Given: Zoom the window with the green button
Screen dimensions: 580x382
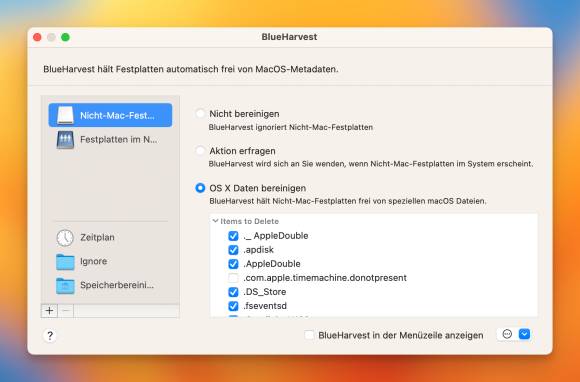Looking at the screenshot, I should (65, 37).
